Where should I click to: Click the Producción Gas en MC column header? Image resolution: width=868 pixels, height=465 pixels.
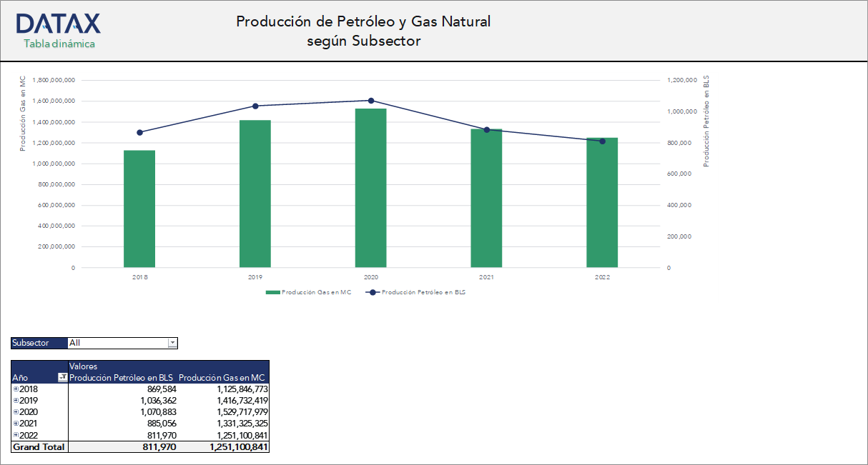click(x=223, y=377)
